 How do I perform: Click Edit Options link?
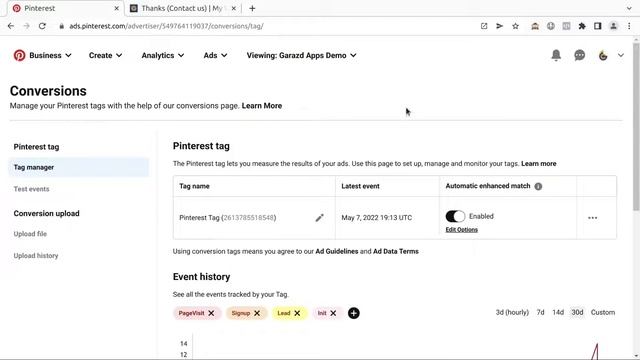tap(462, 230)
